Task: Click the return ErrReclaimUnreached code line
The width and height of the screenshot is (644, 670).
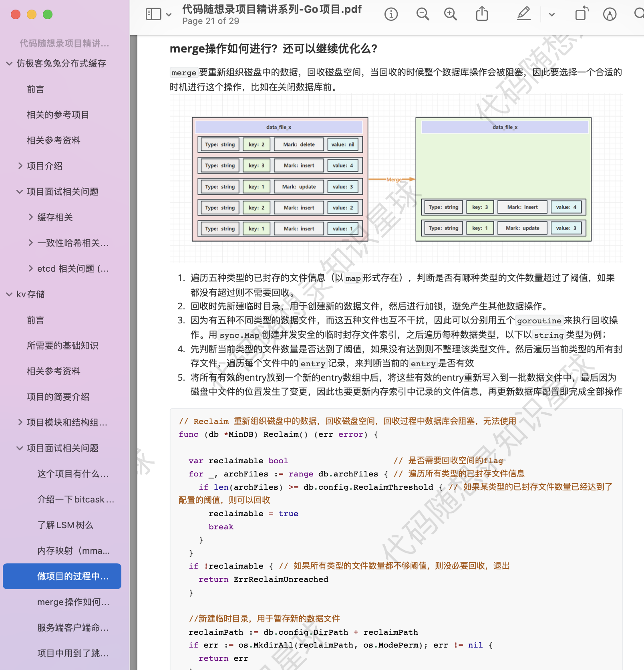Action: coord(263,579)
